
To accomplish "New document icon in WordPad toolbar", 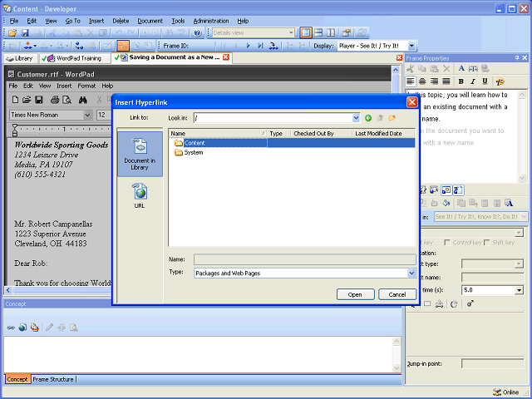I will (15, 100).
